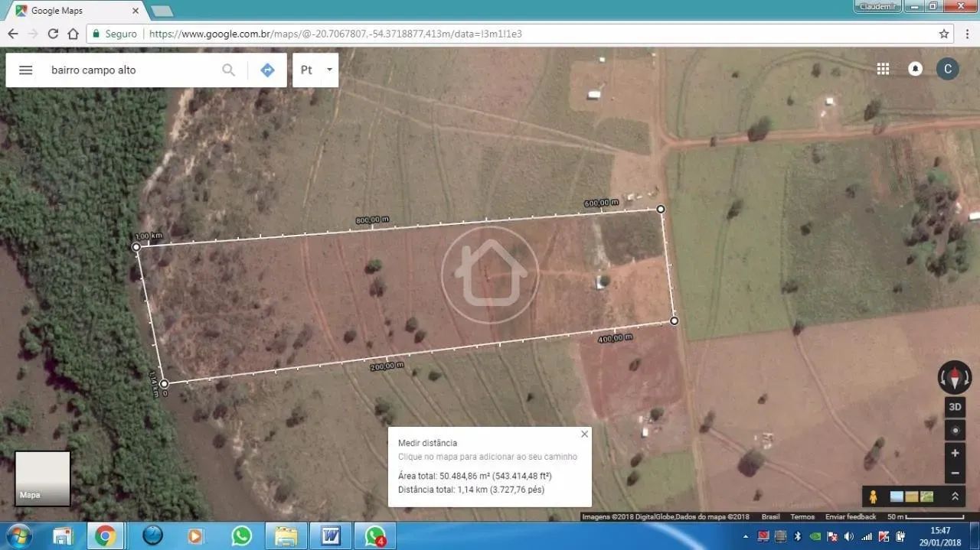The image size is (980, 550).
Task: Close the Google Maps tab
Action: (x=136, y=11)
